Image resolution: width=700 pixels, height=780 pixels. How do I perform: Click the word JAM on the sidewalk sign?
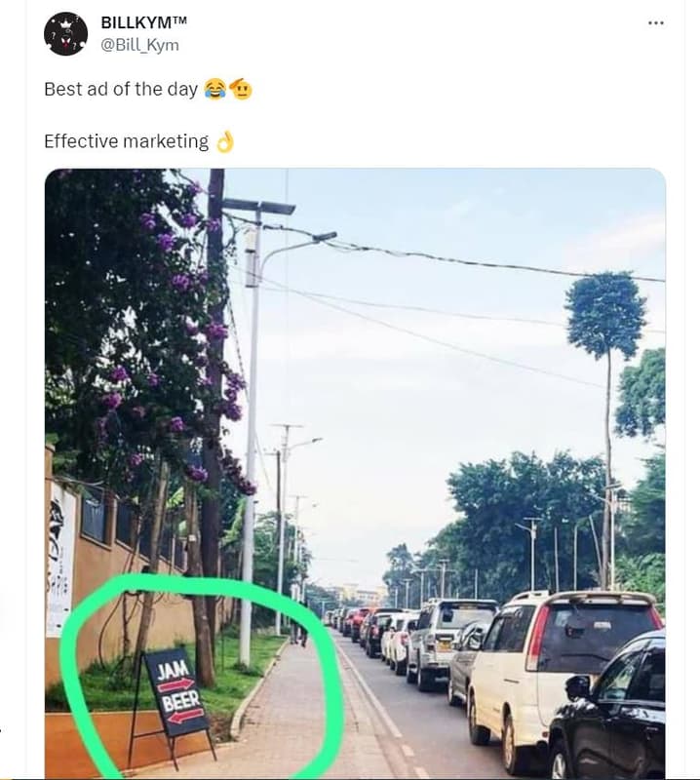171,670
